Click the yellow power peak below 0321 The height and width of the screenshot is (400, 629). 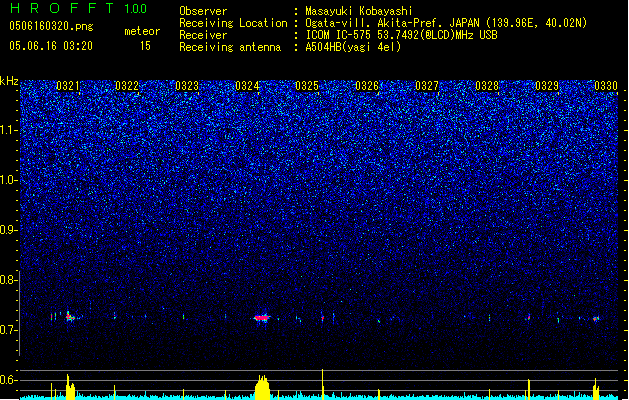[x=70, y=386]
